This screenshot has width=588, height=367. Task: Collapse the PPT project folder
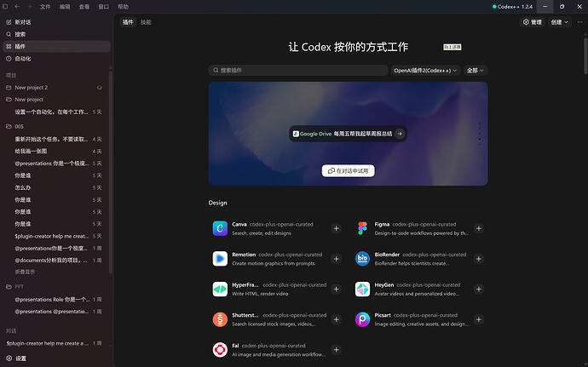9,287
